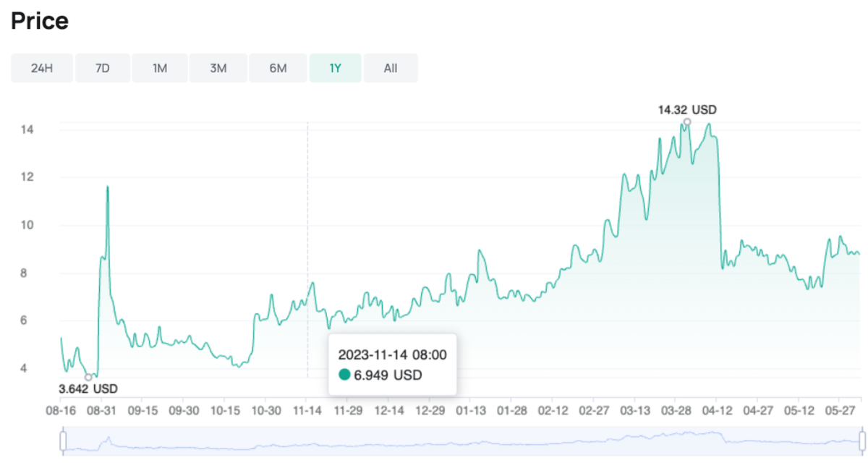The image size is (868, 463).
Task: Click the active 1Y range tab
Action: (x=335, y=68)
